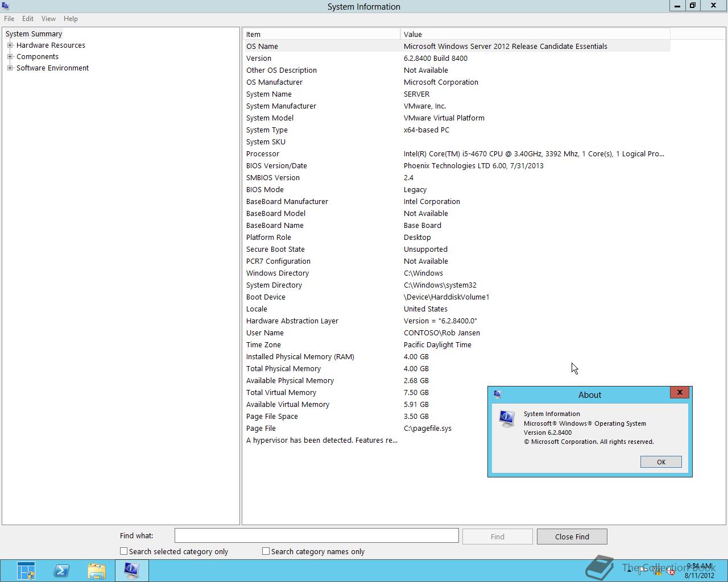728x582 pixels.
Task: Open the File menu
Action: [9, 19]
